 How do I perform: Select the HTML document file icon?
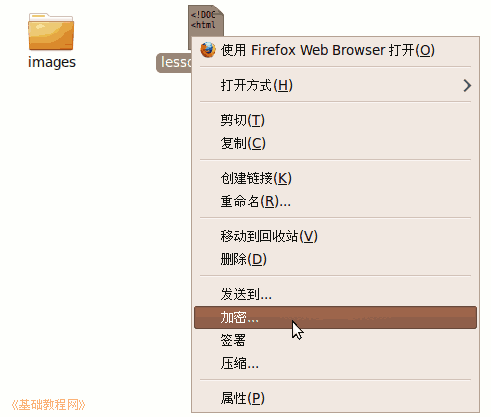coord(206,21)
